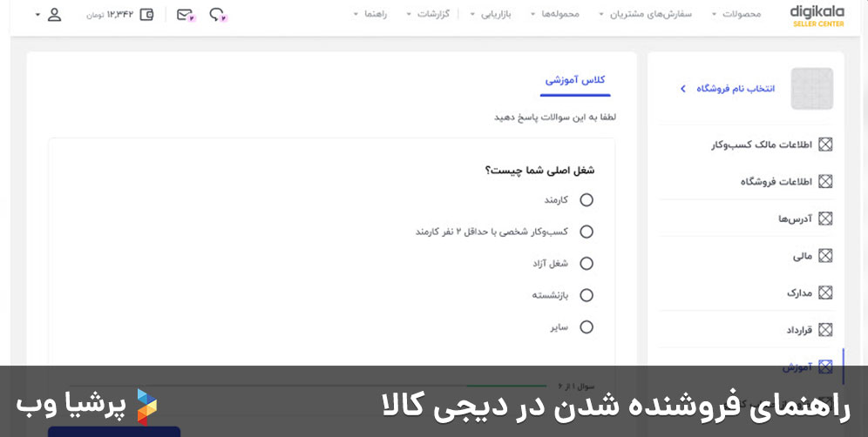Click the Digikala Seller Center logo
868x437 pixels.
(x=817, y=16)
